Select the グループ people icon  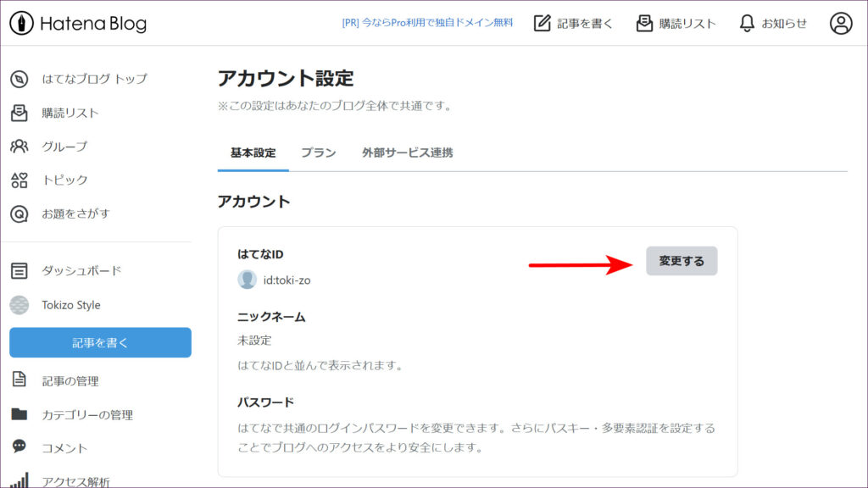point(19,146)
